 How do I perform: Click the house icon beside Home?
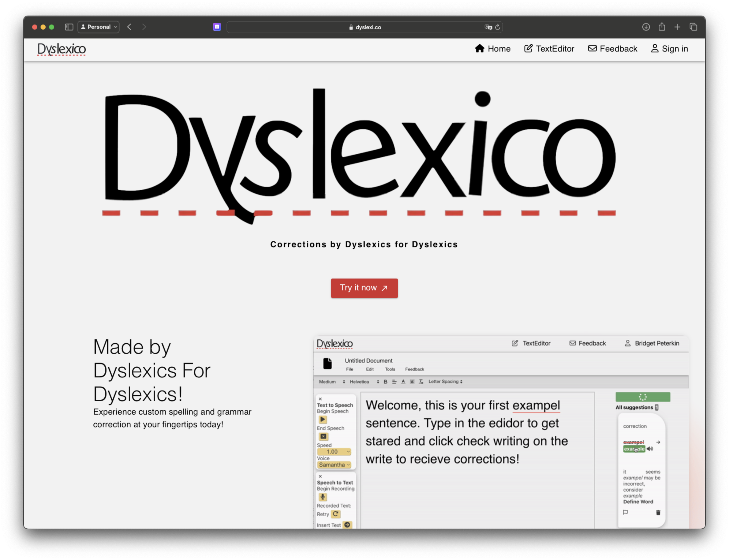tap(480, 48)
